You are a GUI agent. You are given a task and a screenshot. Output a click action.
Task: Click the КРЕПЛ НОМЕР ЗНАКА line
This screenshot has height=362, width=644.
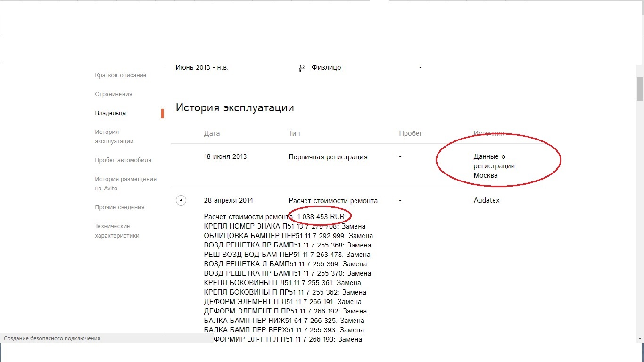285,226
